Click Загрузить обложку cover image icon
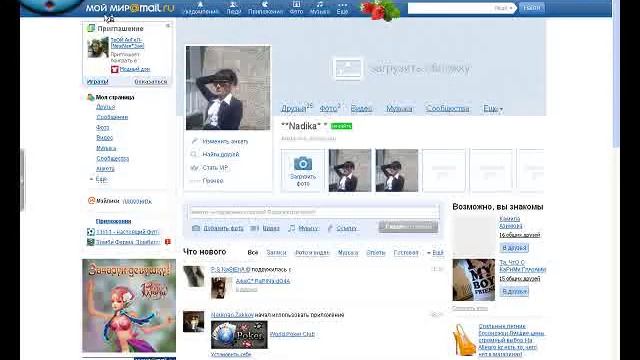The height and width of the screenshot is (360, 640). click(347, 68)
